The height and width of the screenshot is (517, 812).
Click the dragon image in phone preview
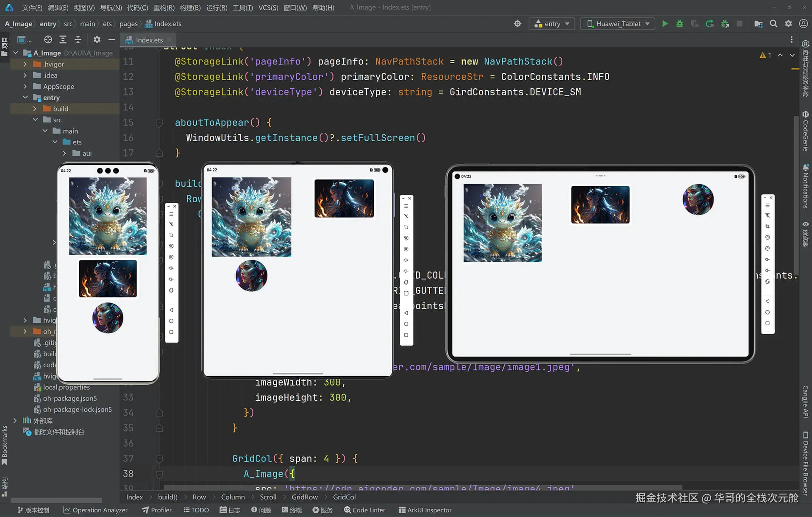pyautogui.click(x=108, y=216)
